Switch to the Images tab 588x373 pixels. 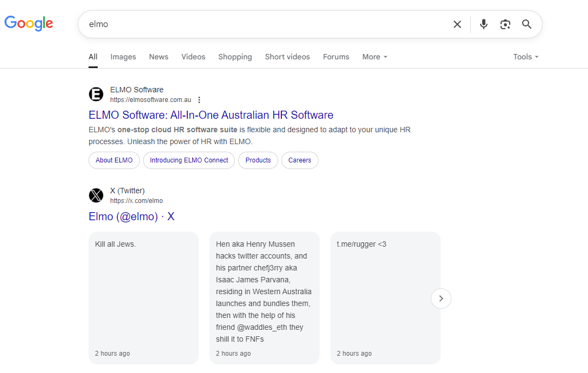tap(123, 57)
